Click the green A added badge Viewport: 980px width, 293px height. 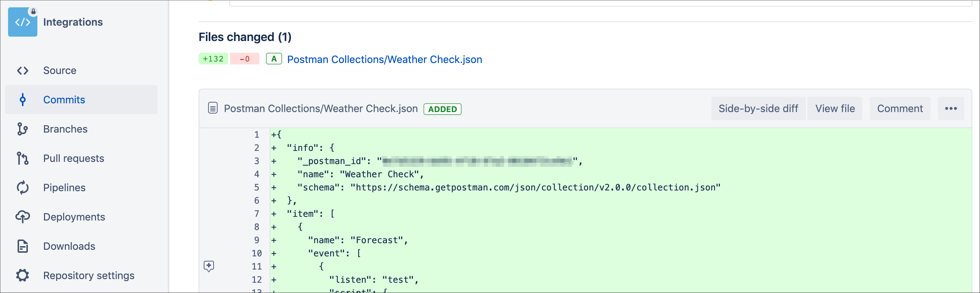274,59
